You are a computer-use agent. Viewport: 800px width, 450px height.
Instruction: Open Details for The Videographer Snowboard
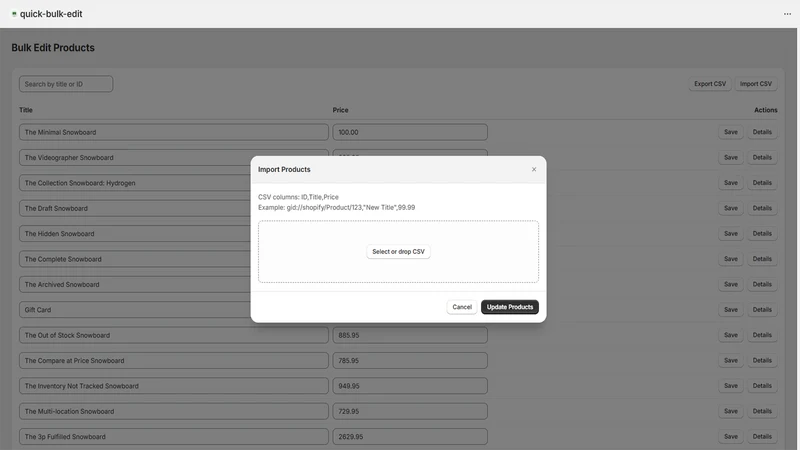pyautogui.click(x=762, y=158)
